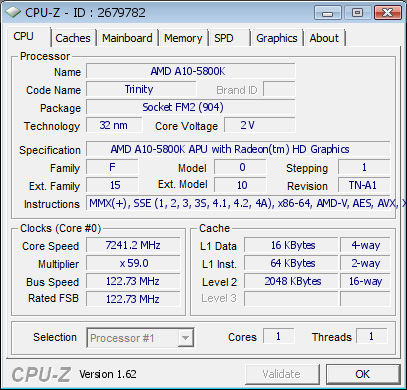Viewport: 407px width, 390px height.
Task: Click the CPU-Z title bar icon
Action: point(13,12)
